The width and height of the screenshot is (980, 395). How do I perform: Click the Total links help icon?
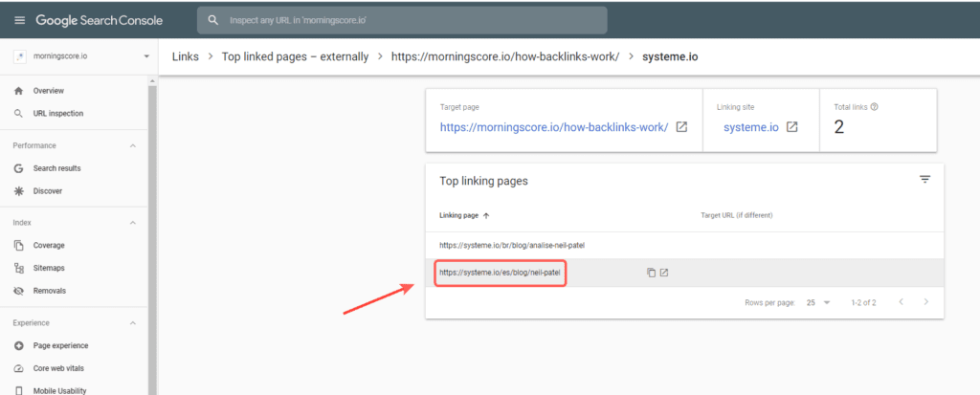pyautogui.click(x=875, y=107)
